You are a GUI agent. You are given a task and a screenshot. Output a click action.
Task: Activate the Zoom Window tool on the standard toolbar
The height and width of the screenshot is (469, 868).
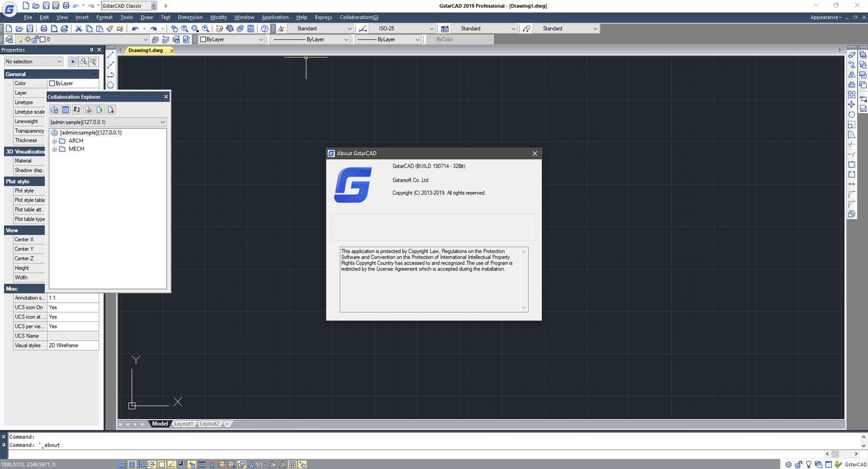[195, 28]
